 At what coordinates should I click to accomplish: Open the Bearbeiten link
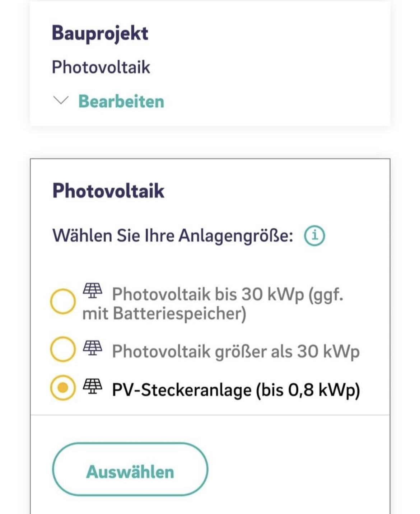[x=121, y=101]
